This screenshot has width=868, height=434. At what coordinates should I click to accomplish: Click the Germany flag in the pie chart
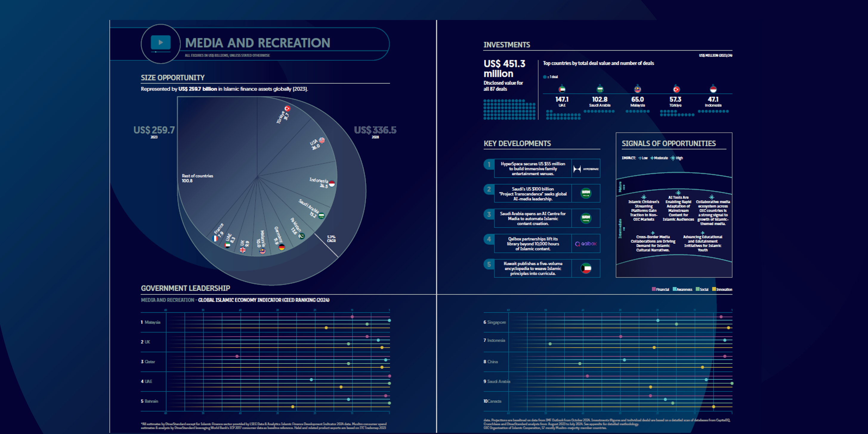282,247
